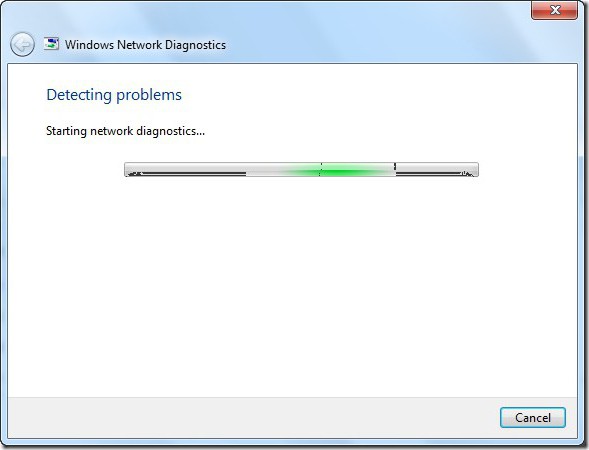Click the left empty part of the progress bar
The width and height of the screenshot is (589, 450).
click(186, 169)
